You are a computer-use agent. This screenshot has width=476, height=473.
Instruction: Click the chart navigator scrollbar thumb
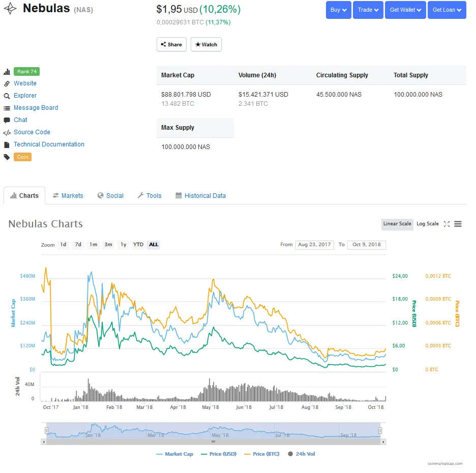(x=214, y=442)
